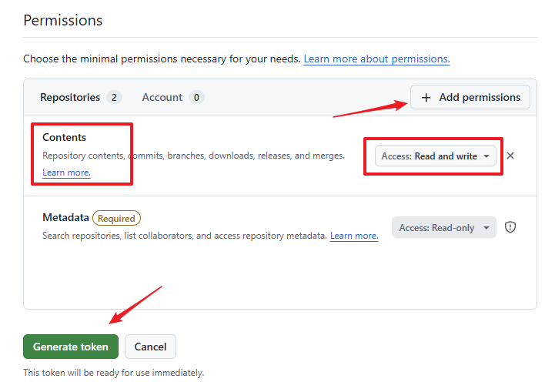Click the caret arrow on Read-only access
Screen dimensions: 545x392
click(486, 228)
